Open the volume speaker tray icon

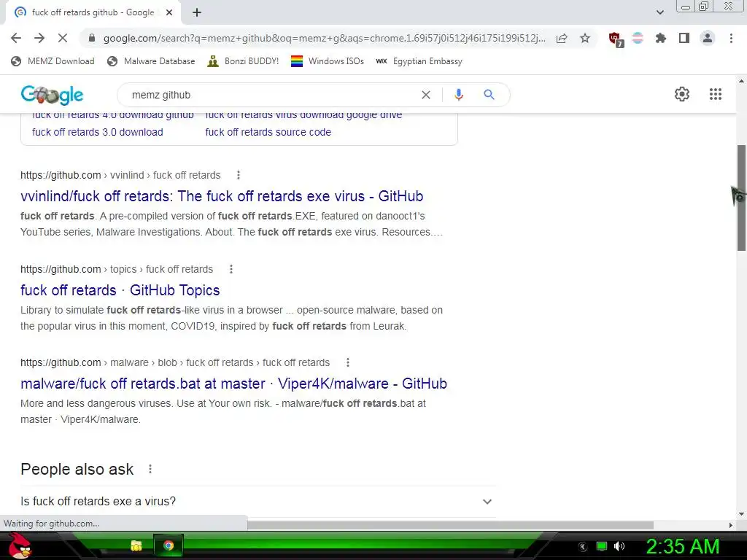619,546
